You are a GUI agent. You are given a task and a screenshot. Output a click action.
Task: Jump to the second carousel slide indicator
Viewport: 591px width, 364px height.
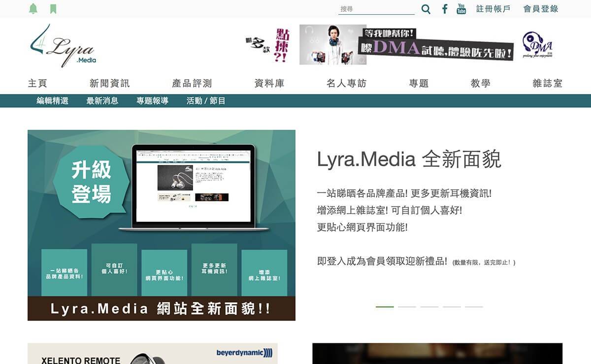pyautogui.click(x=407, y=307)
